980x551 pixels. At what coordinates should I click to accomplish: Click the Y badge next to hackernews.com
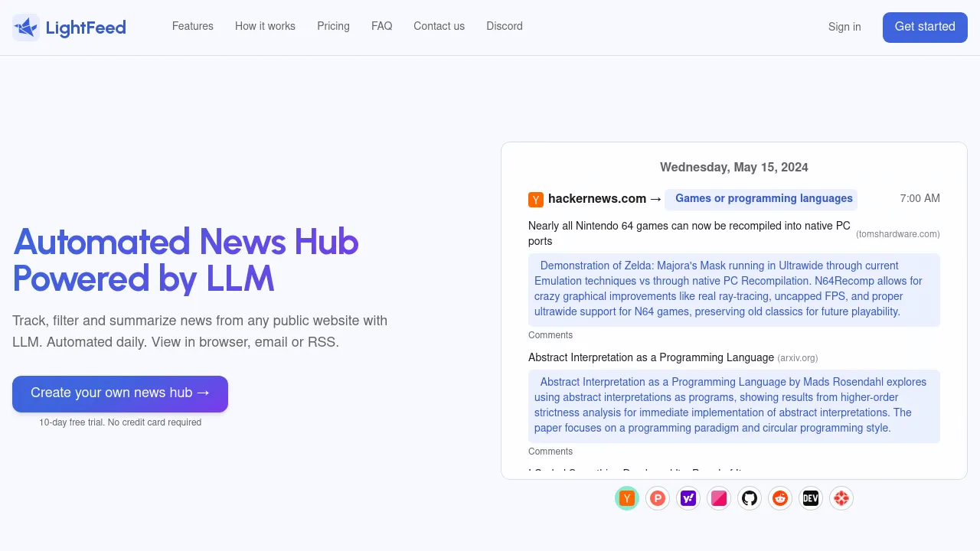[536, 199]
